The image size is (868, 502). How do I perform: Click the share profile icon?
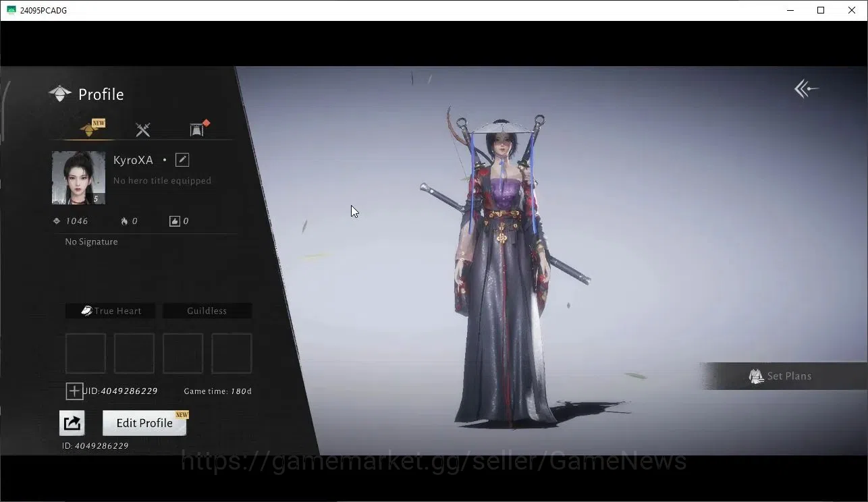click(x=72, y=423)
